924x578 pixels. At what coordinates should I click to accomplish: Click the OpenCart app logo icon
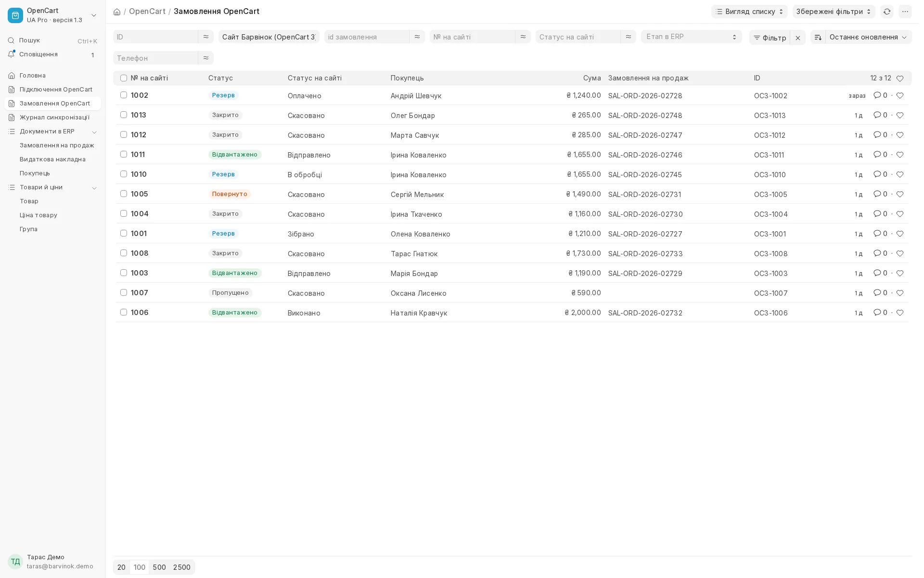tap(15, 15)
